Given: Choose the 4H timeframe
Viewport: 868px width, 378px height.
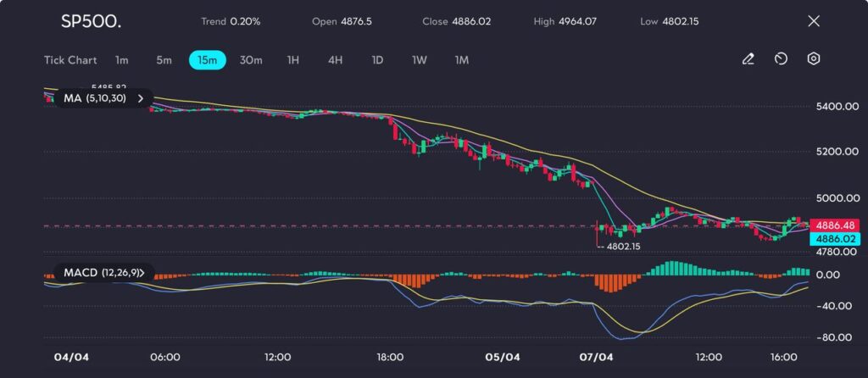Looking at the screenshot, I should [x=336, y=60].
